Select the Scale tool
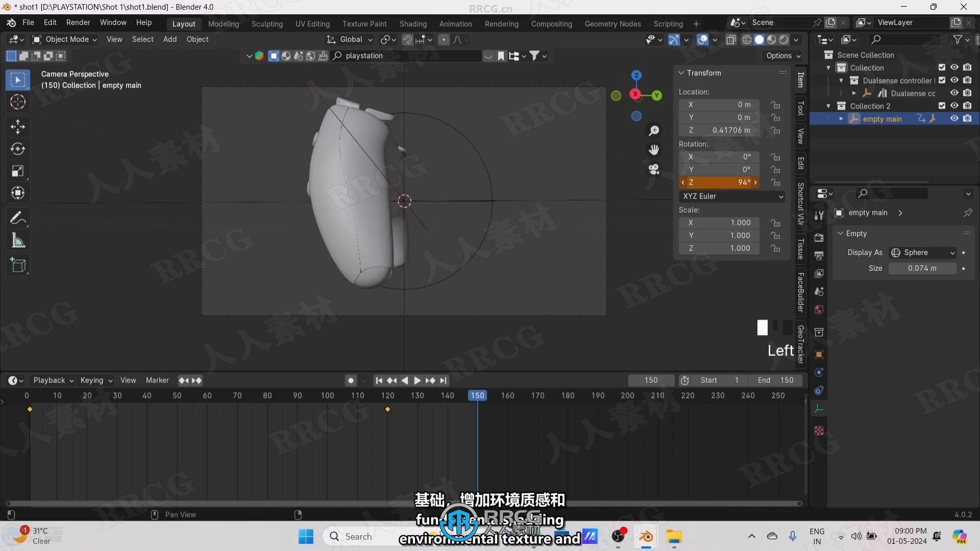This screenshot has height=551, width=980. coord(18,171)
